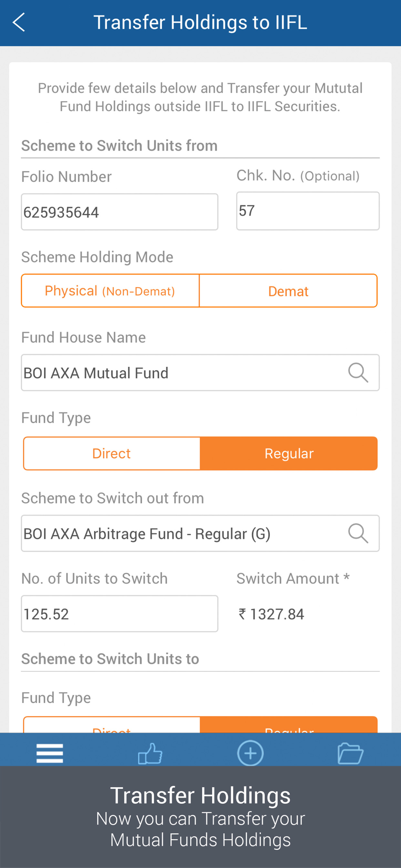This screenshot has height=868, width=401.
Task: Select Regular under Scheme to Switch Units to
Action: [x=289, y=725]
